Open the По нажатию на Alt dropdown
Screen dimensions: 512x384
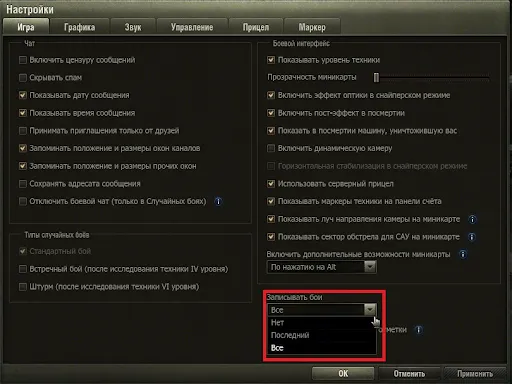322,267
